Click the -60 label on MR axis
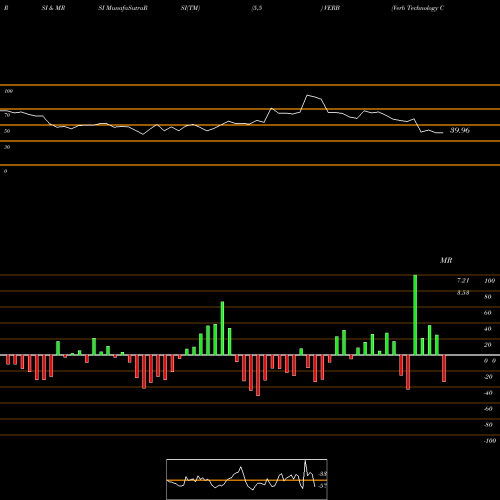 tap(488, 408)
